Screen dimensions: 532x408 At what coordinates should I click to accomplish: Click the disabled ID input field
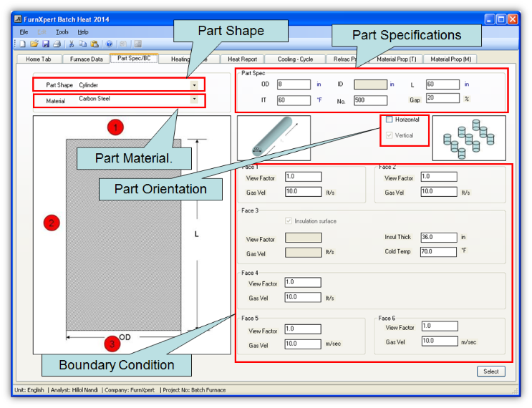click(x=370, y=84)
